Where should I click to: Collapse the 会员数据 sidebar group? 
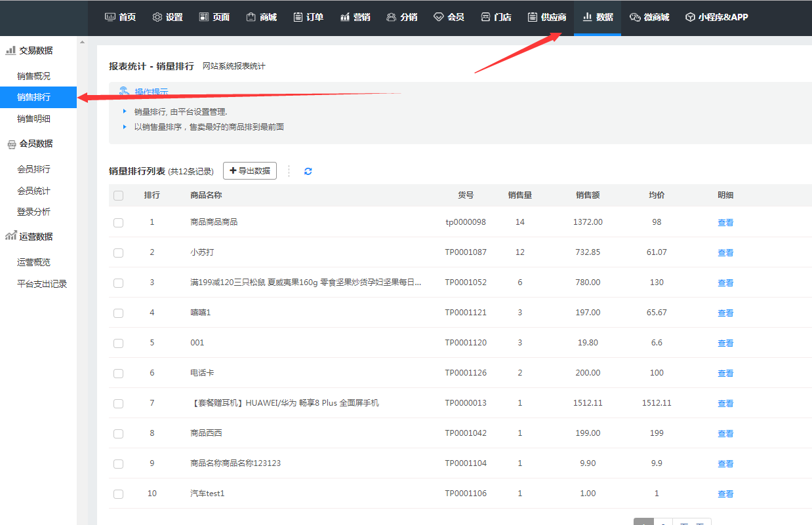tap(30, 144)
